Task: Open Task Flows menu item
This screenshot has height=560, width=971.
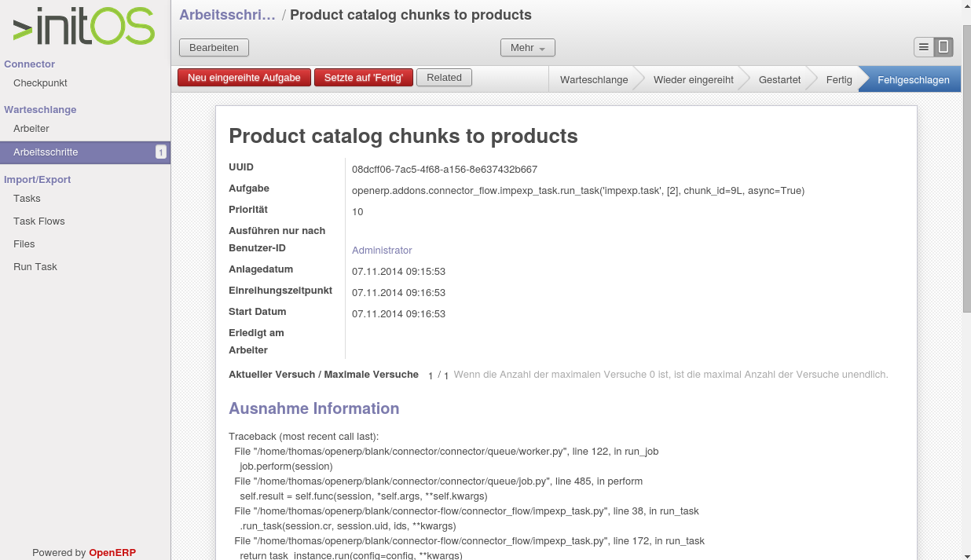Action: [39, 221]
